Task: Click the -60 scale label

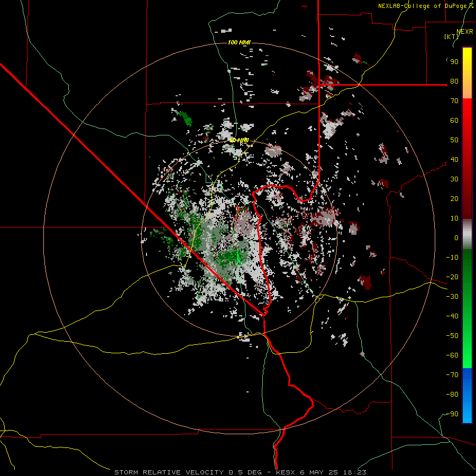Action: [x=452, y=355]
